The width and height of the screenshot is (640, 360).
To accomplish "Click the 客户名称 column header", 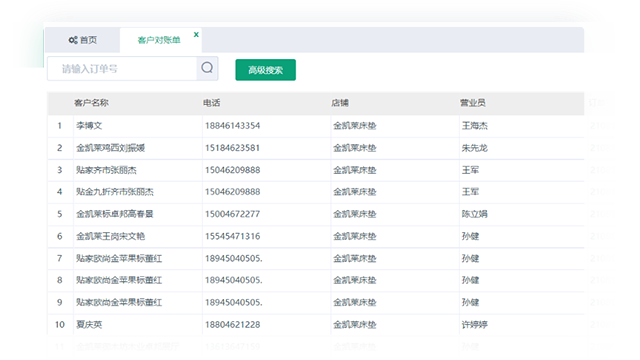I will 91,103.
